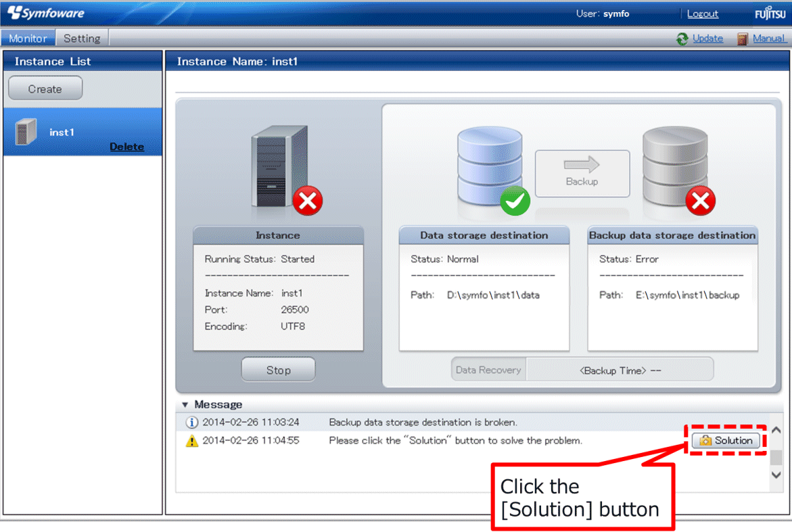The image size is (792, 532).
Task: Select the inst1 server icon in Instance List
Action: (x=26, y=132)
